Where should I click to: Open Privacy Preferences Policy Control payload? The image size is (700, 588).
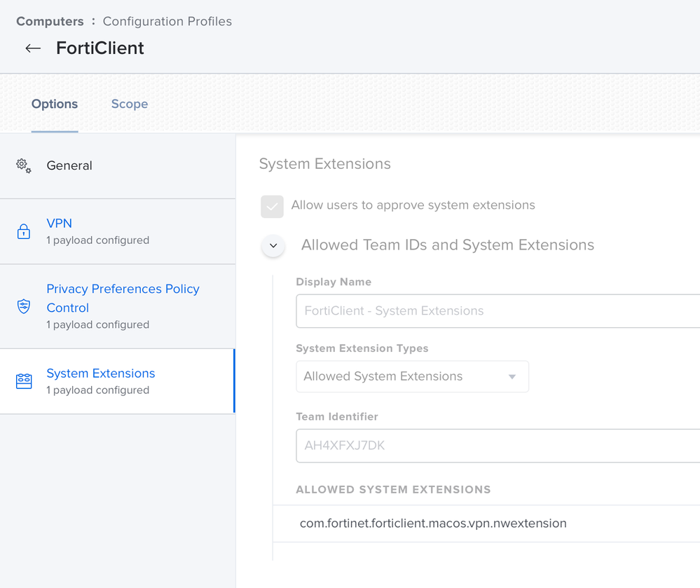[118, 306]
